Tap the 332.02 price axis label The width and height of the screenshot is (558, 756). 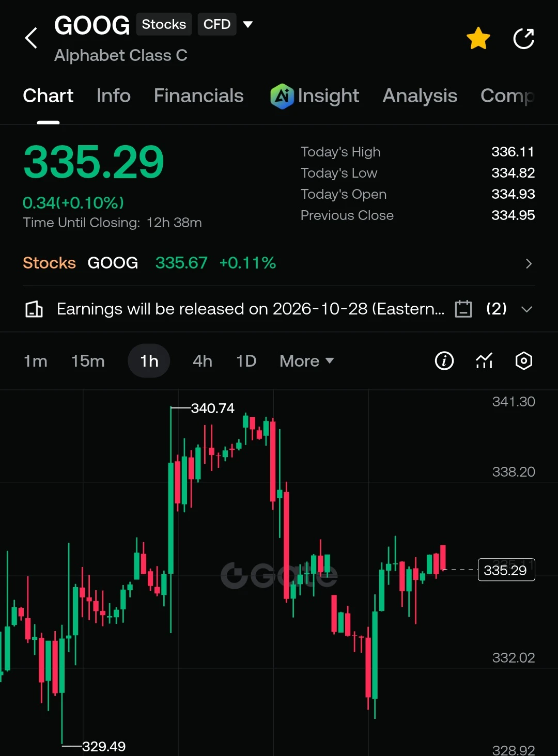click(x=513, y=658)
